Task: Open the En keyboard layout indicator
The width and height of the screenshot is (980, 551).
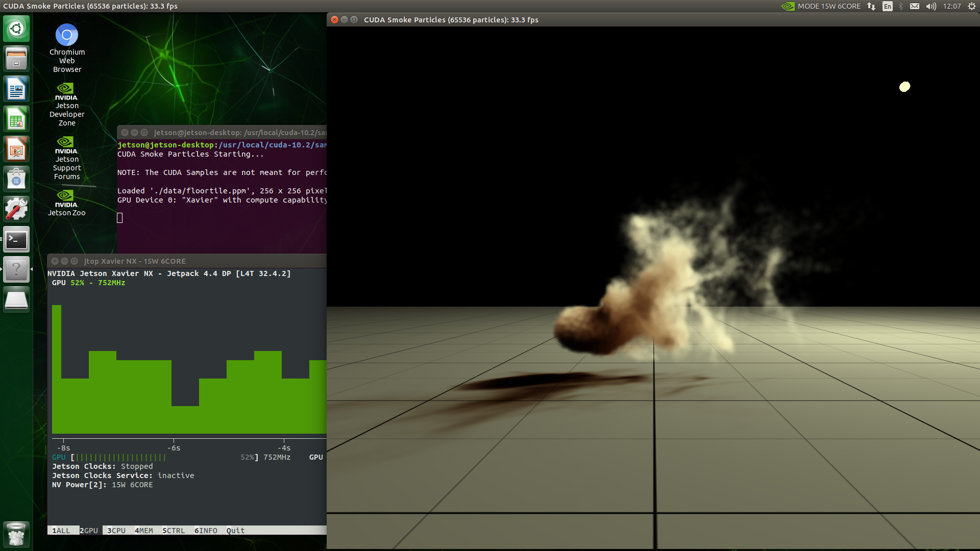Action: tap(888, 6)
